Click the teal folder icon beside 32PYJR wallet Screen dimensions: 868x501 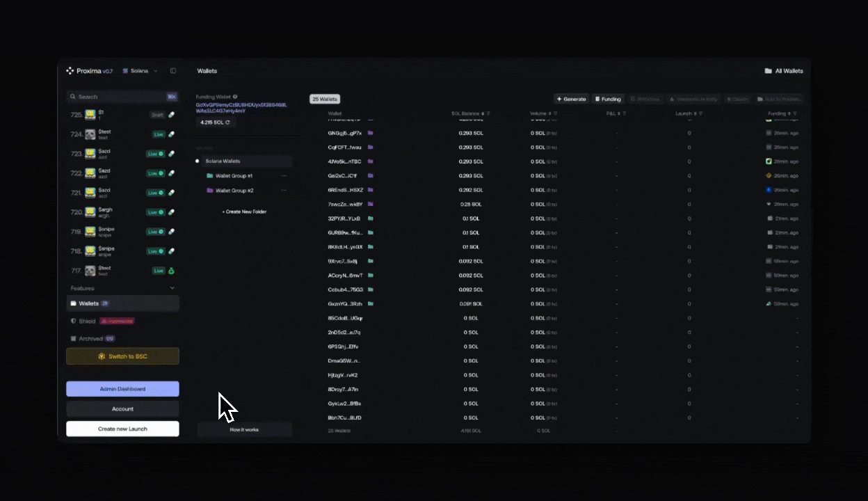[371, 218]
